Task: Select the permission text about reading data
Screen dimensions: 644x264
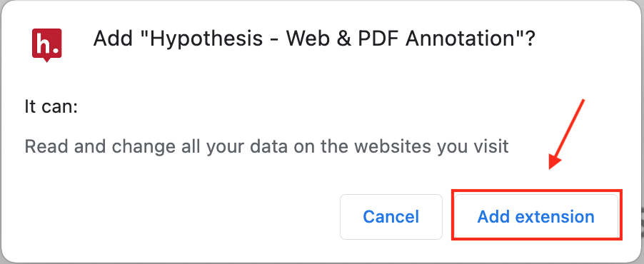Action: 267,146
